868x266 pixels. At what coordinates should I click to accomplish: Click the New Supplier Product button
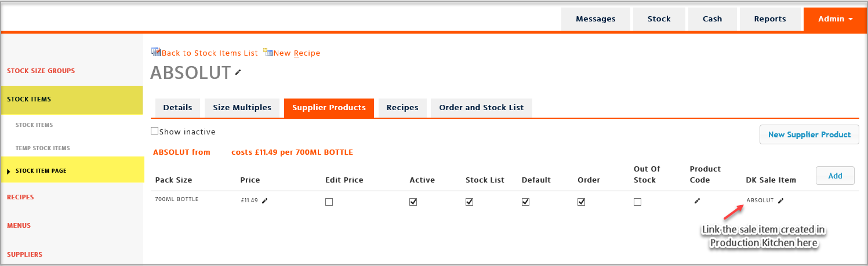pos(809,134)
